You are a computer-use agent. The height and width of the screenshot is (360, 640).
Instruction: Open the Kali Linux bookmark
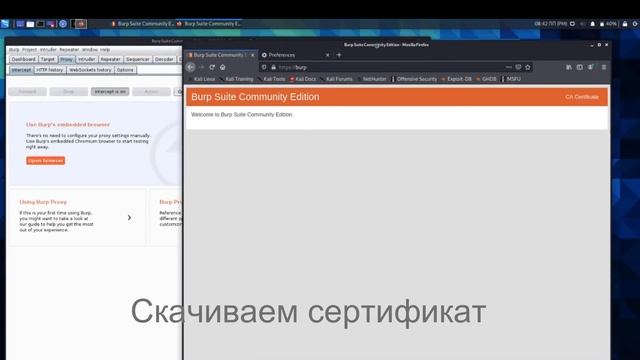[202, 79]
